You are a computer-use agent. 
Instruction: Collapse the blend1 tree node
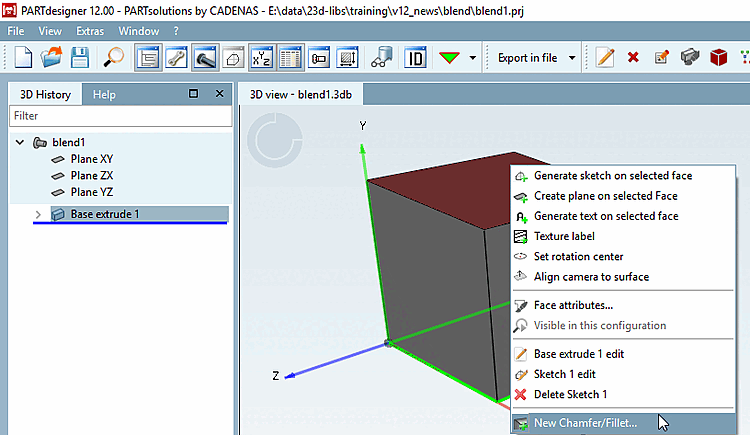click(20, 142)
